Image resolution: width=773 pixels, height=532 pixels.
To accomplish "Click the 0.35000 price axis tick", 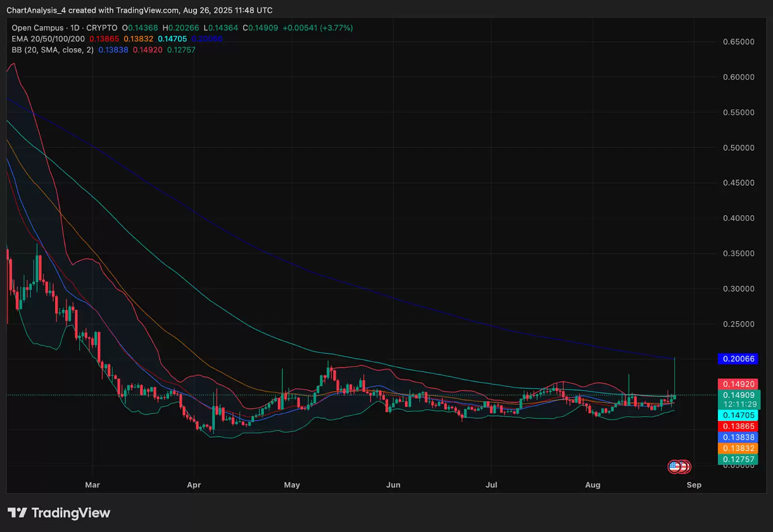I will (x=738, y=253).
